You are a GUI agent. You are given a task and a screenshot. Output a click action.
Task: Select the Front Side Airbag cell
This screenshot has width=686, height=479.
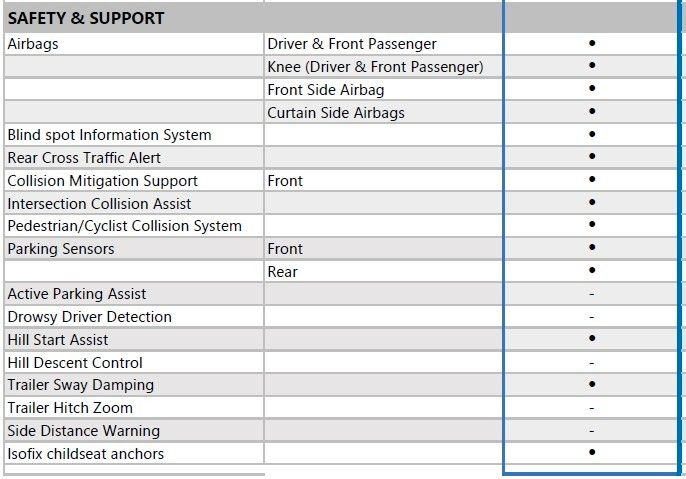pos(325,90)
